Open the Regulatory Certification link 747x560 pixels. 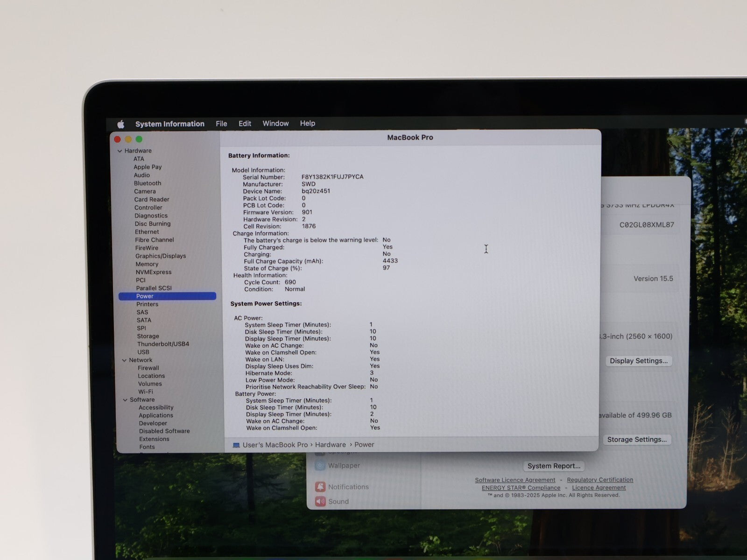(600, 480)
